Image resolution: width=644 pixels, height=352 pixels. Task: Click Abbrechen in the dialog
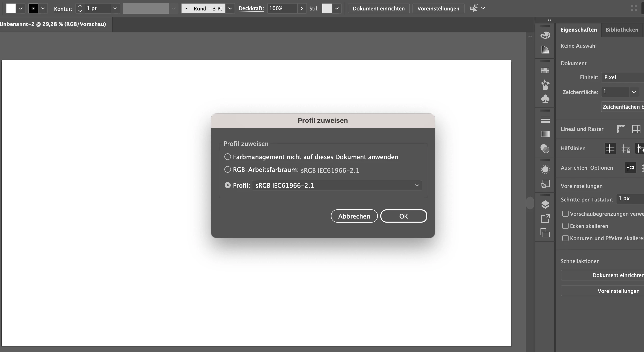(x=354, y=216)
